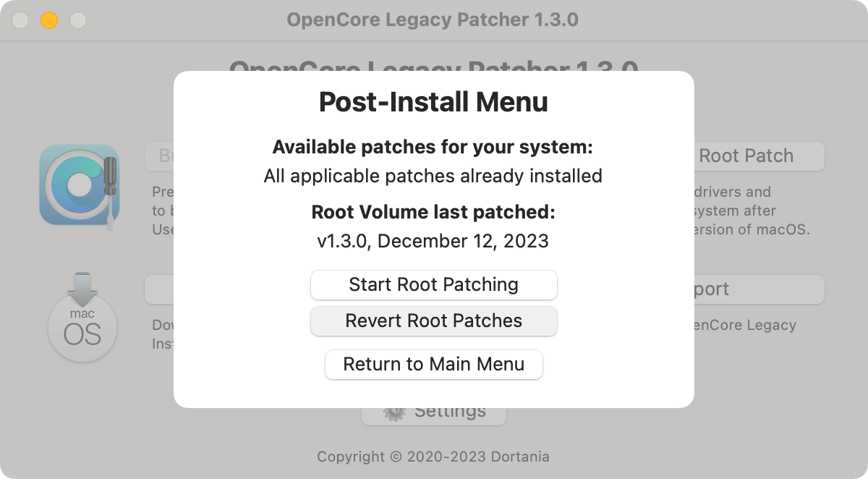The image size is (868, 479).
Task: Click the 'Post-Install Menu' heading
Action: click(x=433, y=102)
